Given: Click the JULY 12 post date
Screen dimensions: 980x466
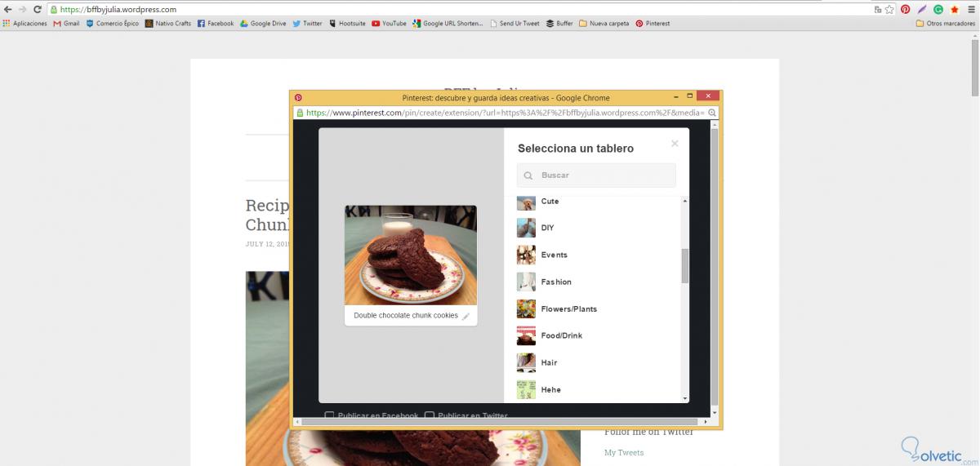Looking at the screenshot, I should coord(268,244).
